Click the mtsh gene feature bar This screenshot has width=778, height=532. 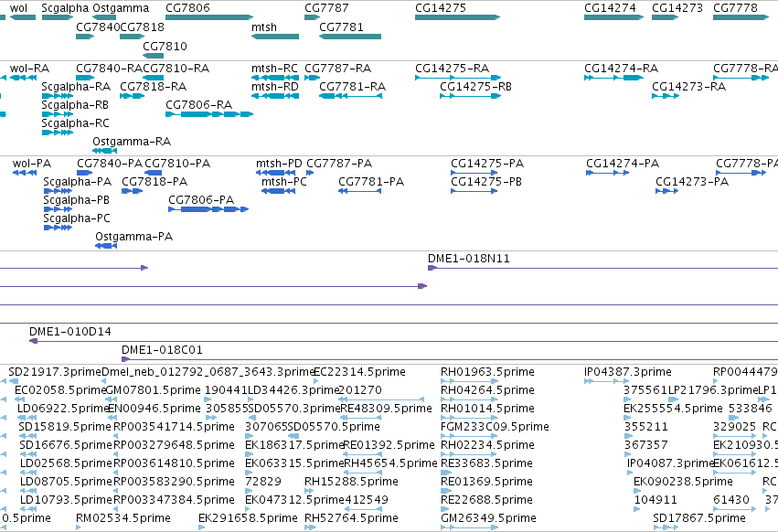pyautogui.click(x=275, y=37)
